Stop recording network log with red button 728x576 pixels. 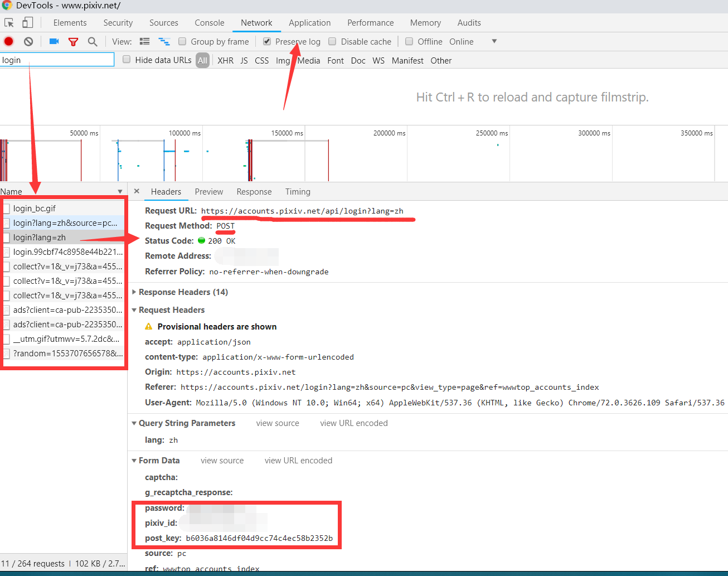(x=9, y=41)
